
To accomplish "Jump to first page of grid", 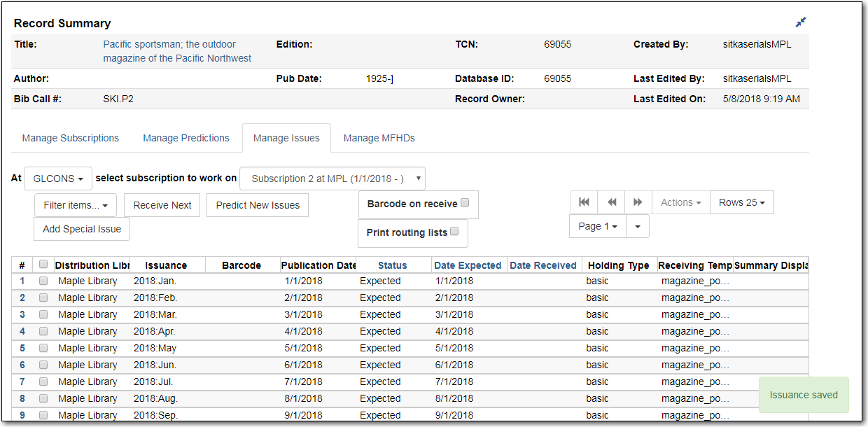I will (584, 202).
